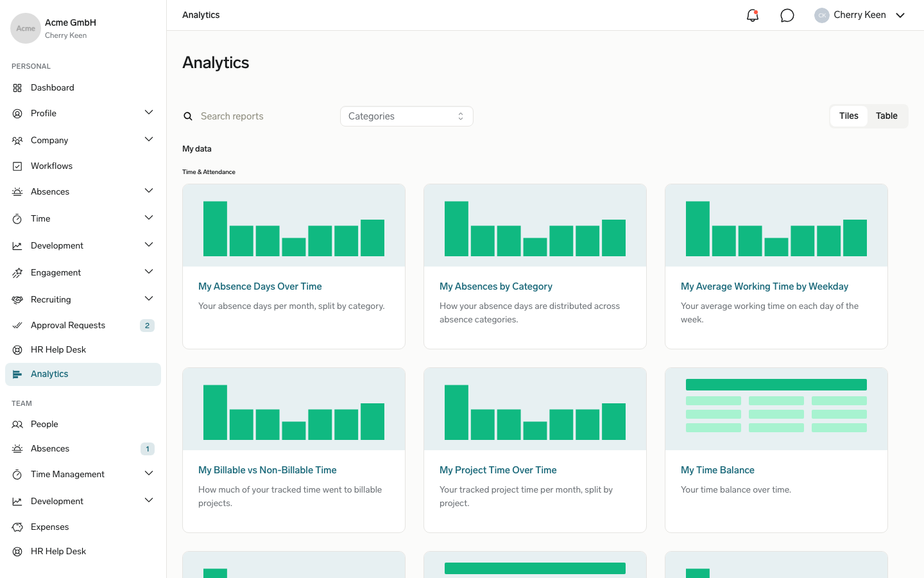Click the Recruiting handshake icon
The image size is (924, 578).
pyautogui.click(x=17, y=300)
